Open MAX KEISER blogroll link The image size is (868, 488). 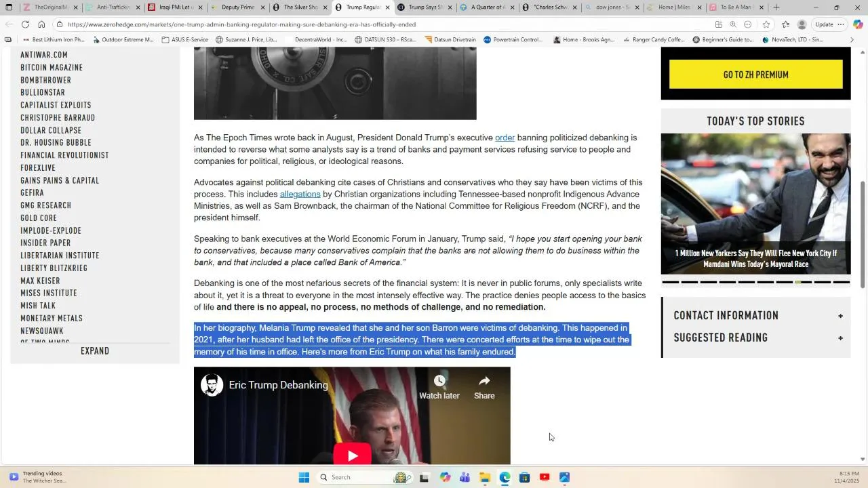(40, 281)
